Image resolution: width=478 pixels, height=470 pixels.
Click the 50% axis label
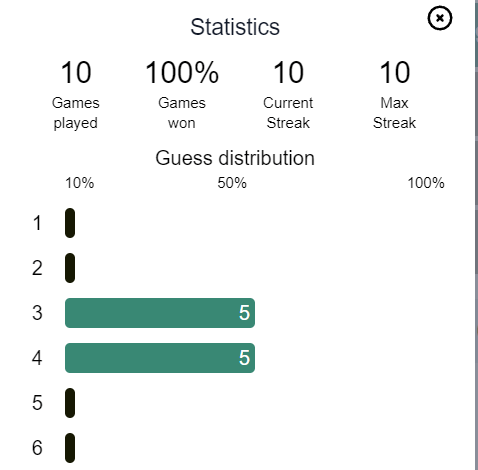[x=232, y=183]
